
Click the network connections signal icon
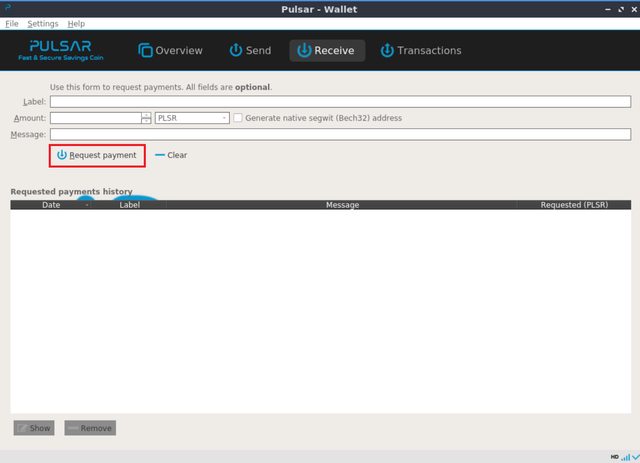pyautogui.click(x=626, y=457)
